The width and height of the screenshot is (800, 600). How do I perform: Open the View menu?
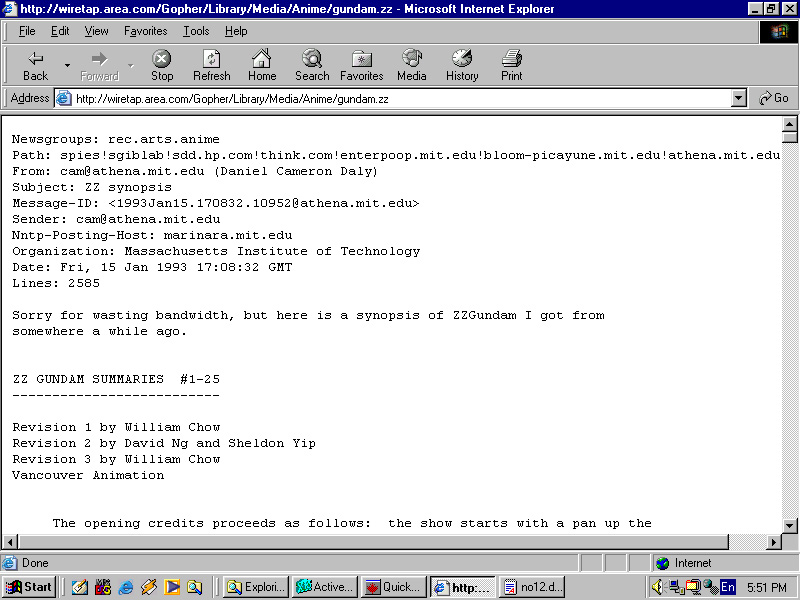click(96, 31)
